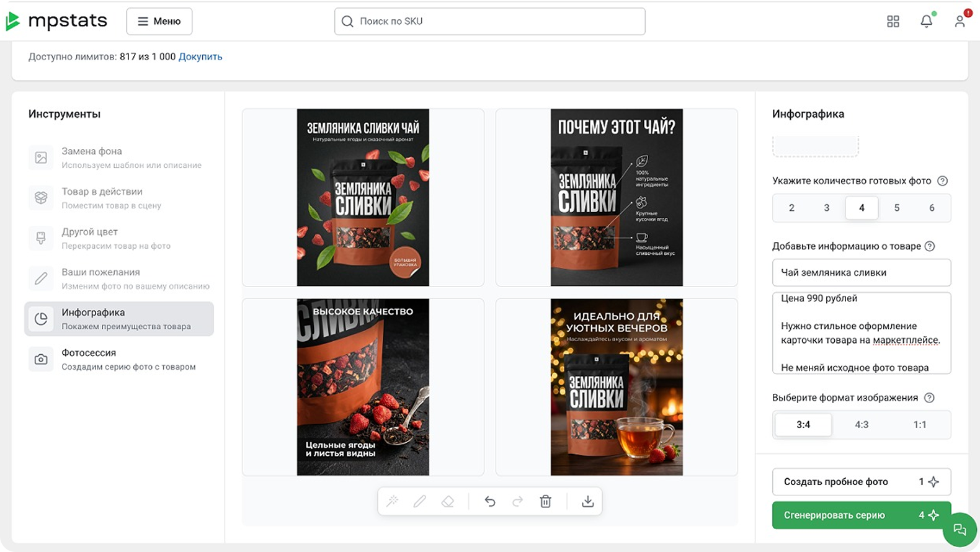This screenshot has width=980, height=552.
Task: Choose 4:3 image format
Action: 861,425
